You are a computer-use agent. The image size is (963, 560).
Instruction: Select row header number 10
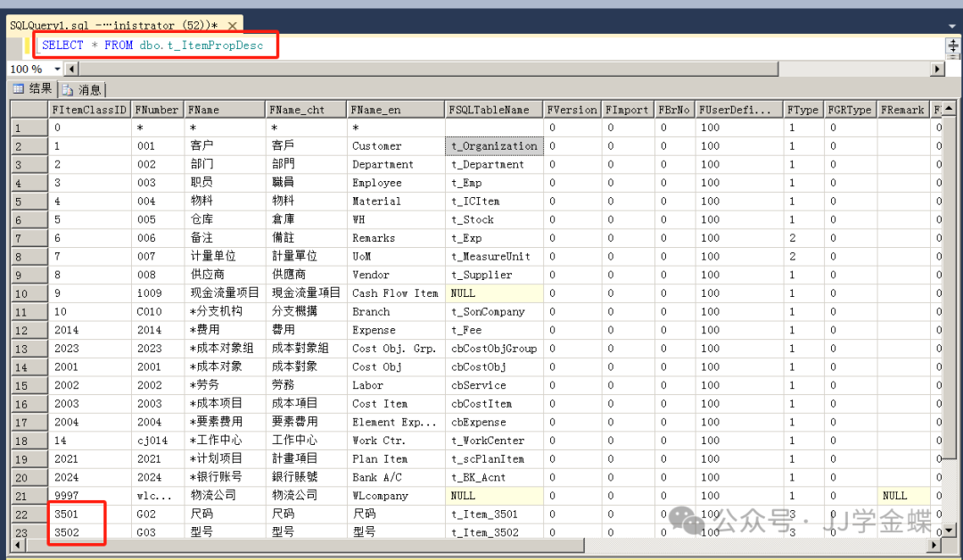point(29,293)
